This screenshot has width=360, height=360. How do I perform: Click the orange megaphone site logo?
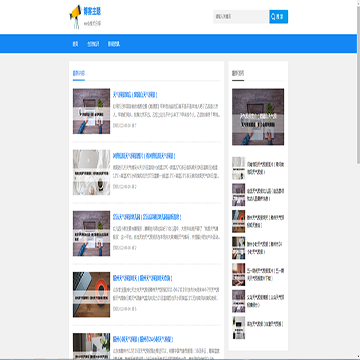pyautogui.click(x=75, y=17)
